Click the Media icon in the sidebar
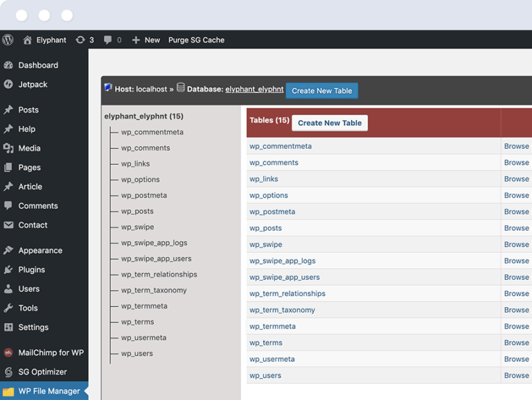The height and width of the screenshot is (400, 532). tap(8, 148)
